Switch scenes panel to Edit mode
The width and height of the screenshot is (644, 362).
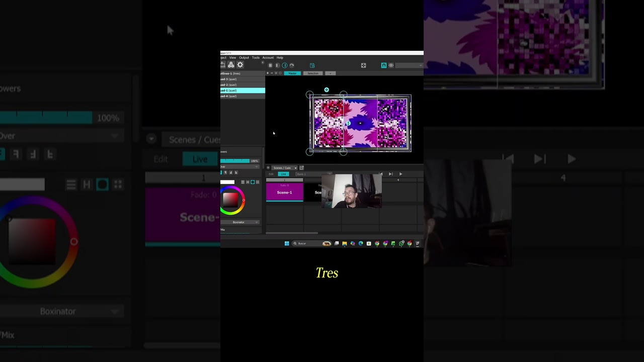(x=271, y=174)
